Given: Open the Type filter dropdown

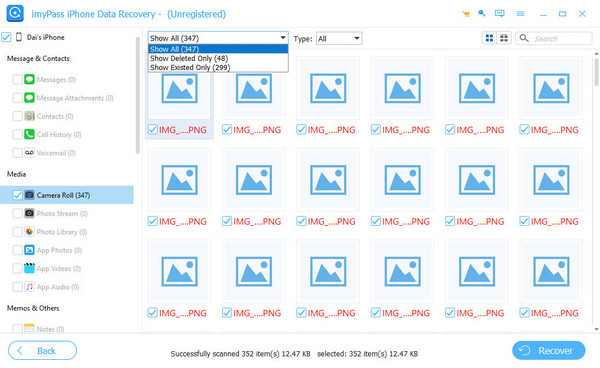Looking at the screenshot, I should tap(339, 39).
